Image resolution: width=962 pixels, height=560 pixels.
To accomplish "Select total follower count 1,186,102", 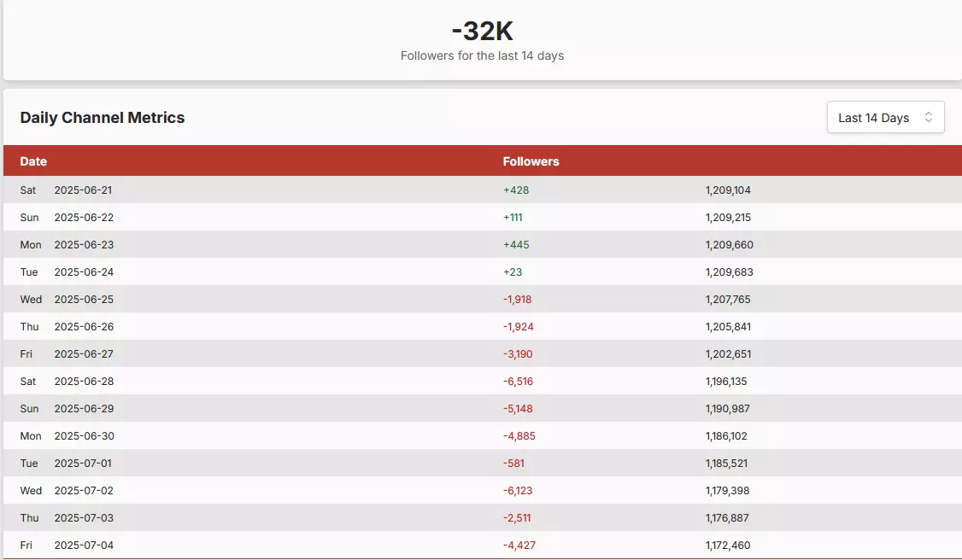I will click(726, 436).
